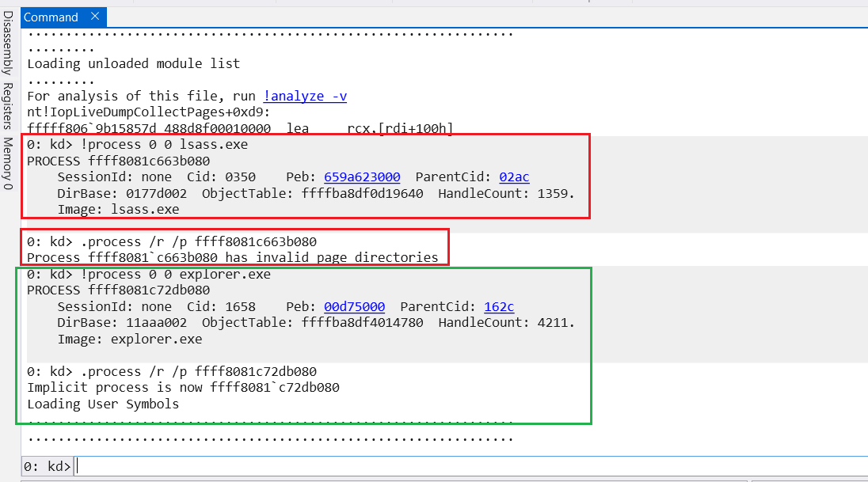This screenshot has height=482, width=868.
Task: Select 'nt!IopLiveDumpCollectPages+0xd9:' line
Action: pyautogui.click(x=149, y=112)
